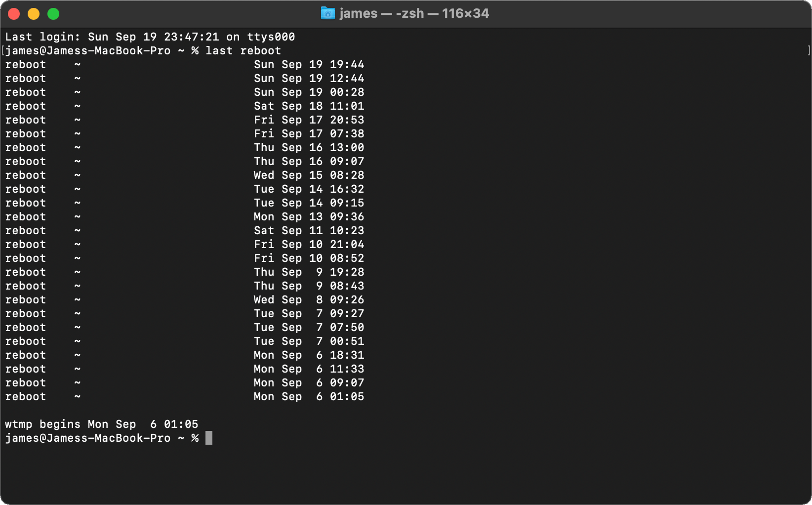
Task: Click the reboot entry Mon Sep 6 01:05
Action: pyautogui.click(x=185, y=397)
